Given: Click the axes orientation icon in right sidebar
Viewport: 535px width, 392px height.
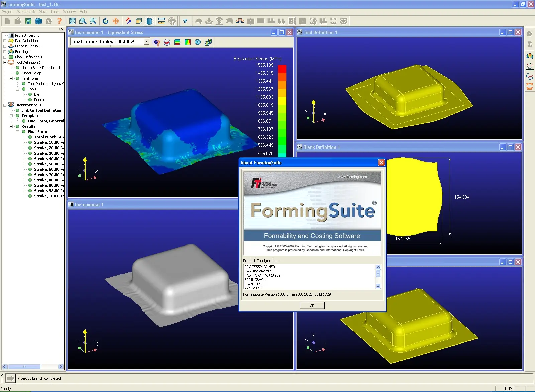Looking at the screenshot, I should click(530, 66).
